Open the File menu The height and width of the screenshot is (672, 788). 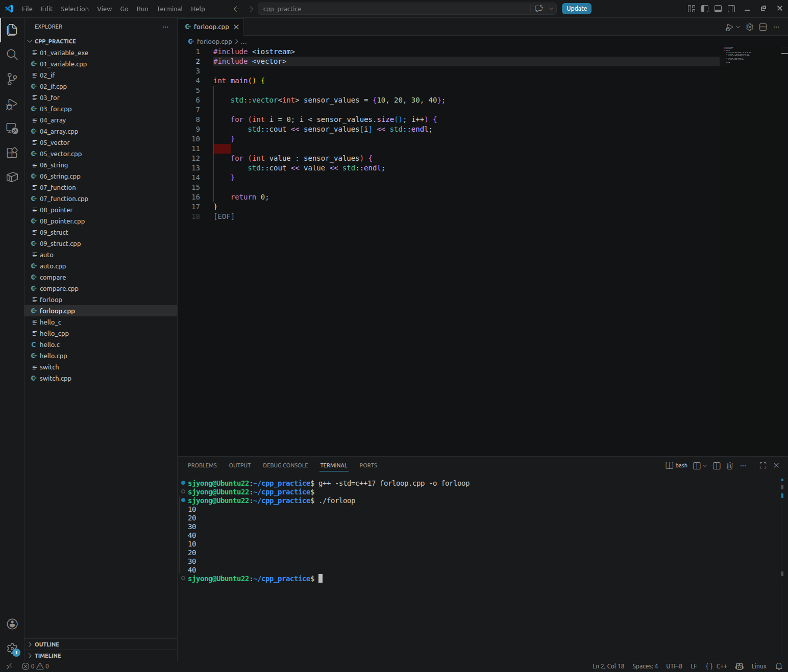coord(27,9)
